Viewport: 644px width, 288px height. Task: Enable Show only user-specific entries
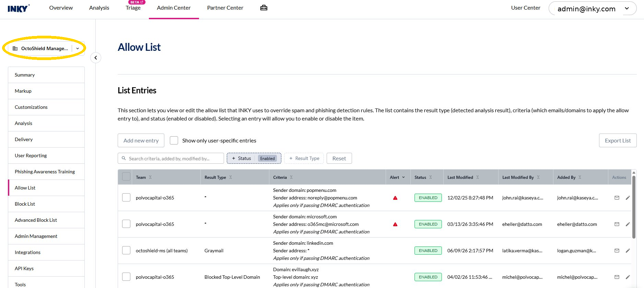(x=174, y=140)
